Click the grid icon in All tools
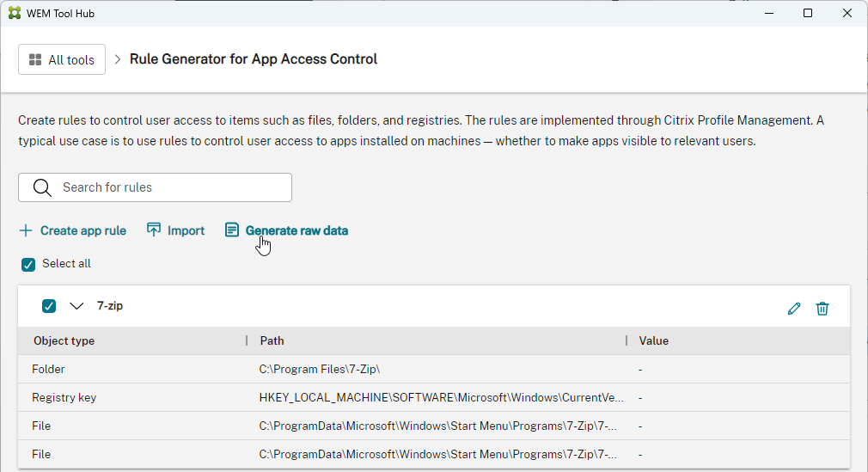Screen dimensions: 868x472 pos(35,60)
